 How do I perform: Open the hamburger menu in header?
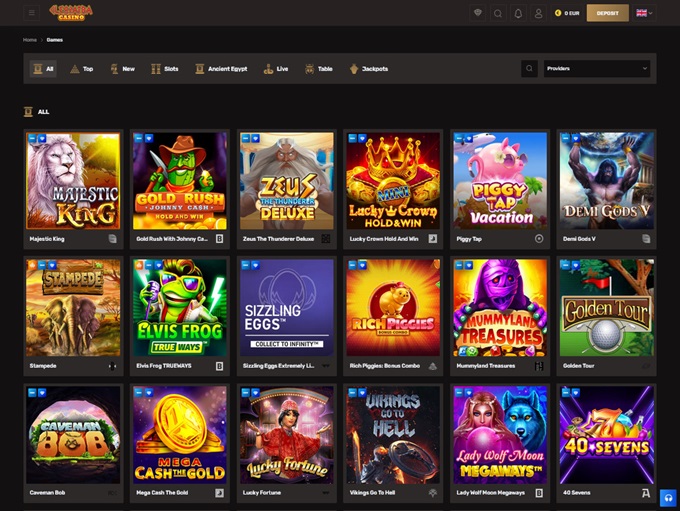pos(32,13)
